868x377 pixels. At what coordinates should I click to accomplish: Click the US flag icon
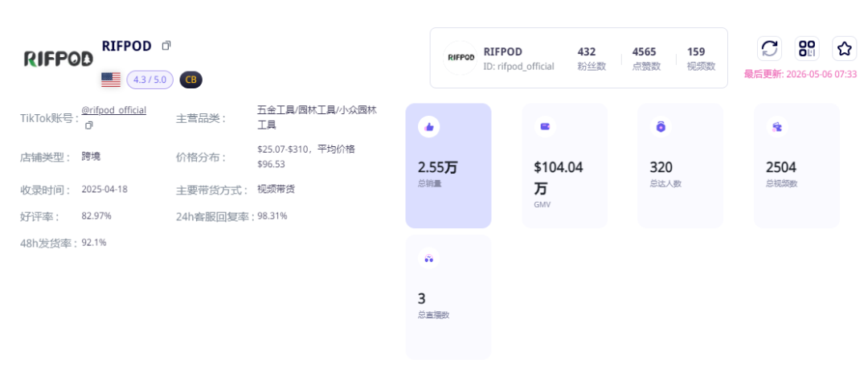click(111, 80)
